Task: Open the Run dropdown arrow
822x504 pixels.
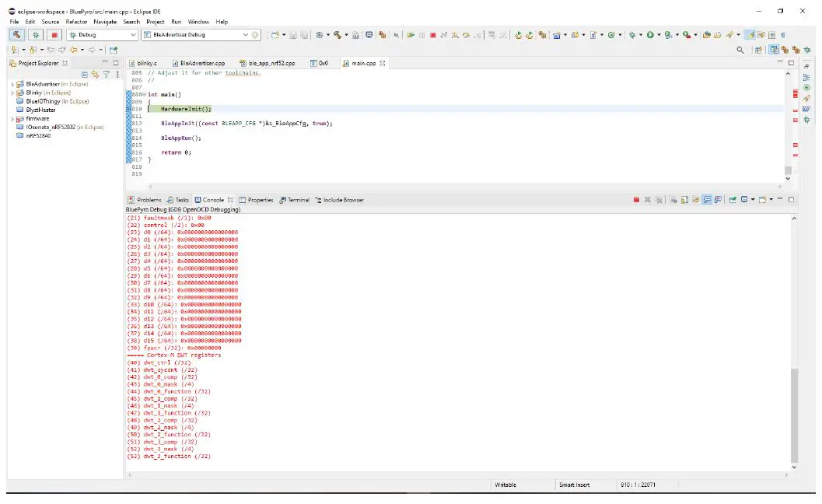Action: click(x=659, y=35)
